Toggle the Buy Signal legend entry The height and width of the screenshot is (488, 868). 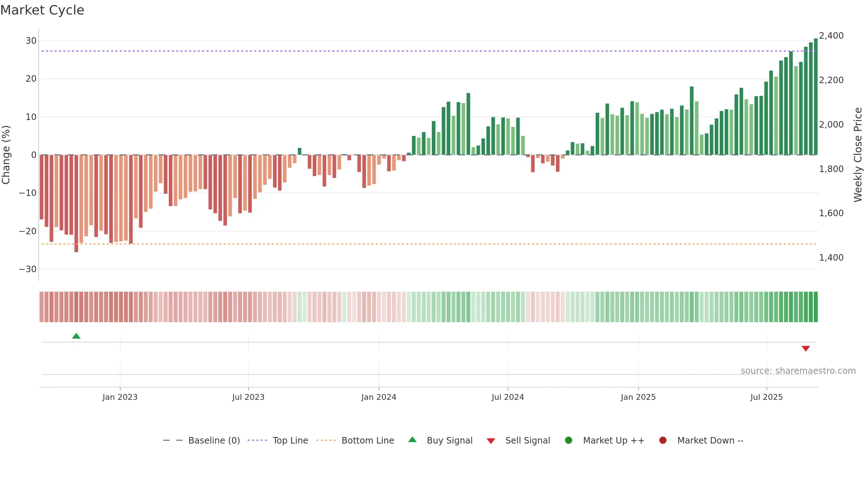tap(440, 440)
